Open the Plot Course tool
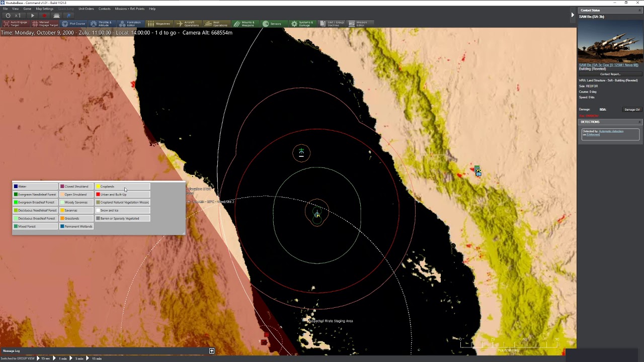The image size is (644, 362). pos(74,24)
